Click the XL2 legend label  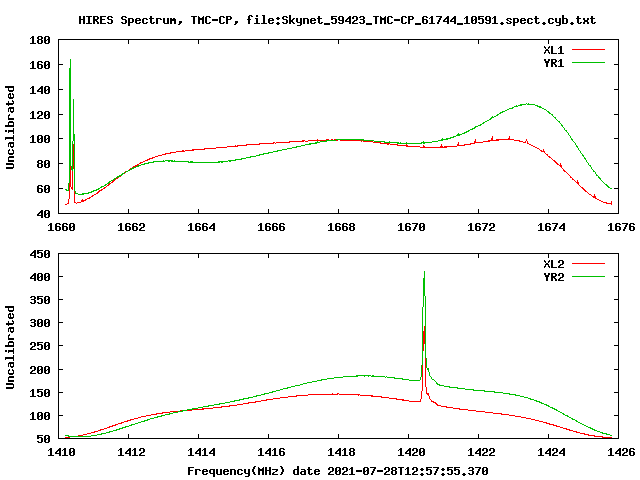(553, 264)
